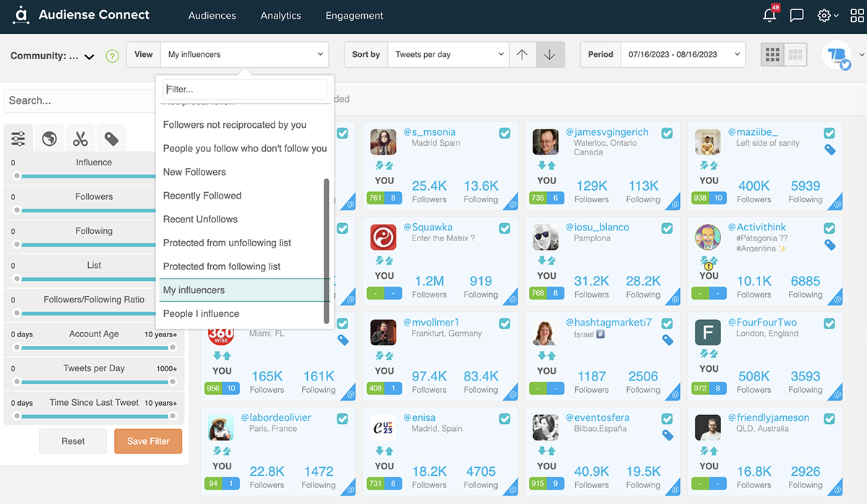
Task: Select the scissors filter tab icon
Action: tap(80, 139)
